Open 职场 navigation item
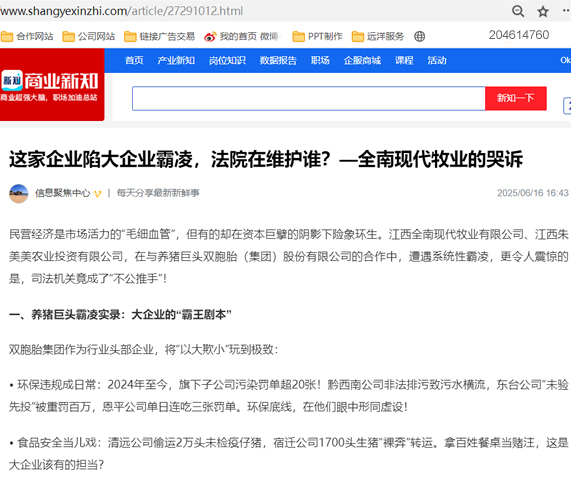Viewport: 571px width, 491px height. [x=320, y=60]
